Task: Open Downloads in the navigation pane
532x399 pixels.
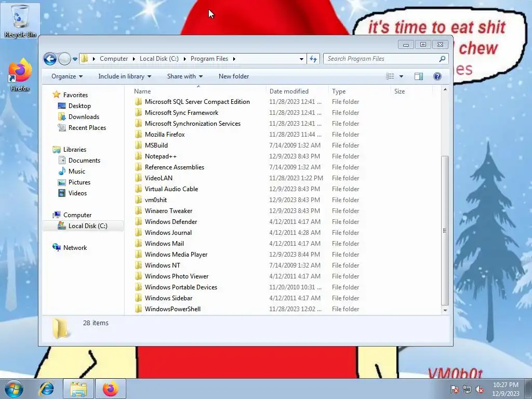Action: pyautogui.click(x=84, y=117)
